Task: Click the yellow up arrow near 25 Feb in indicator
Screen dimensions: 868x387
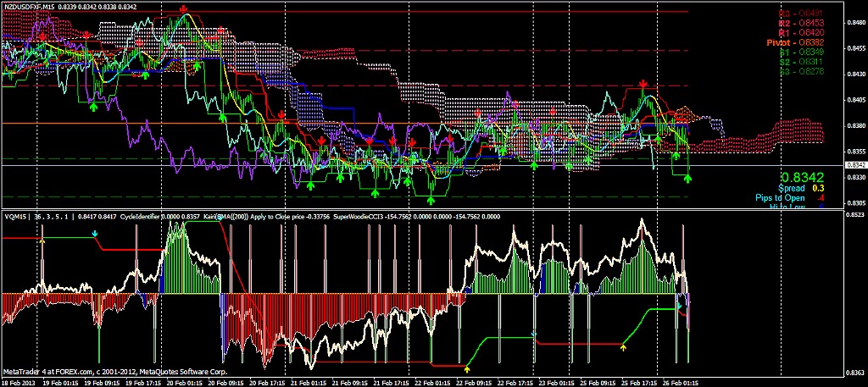Action: coord(624,346)
